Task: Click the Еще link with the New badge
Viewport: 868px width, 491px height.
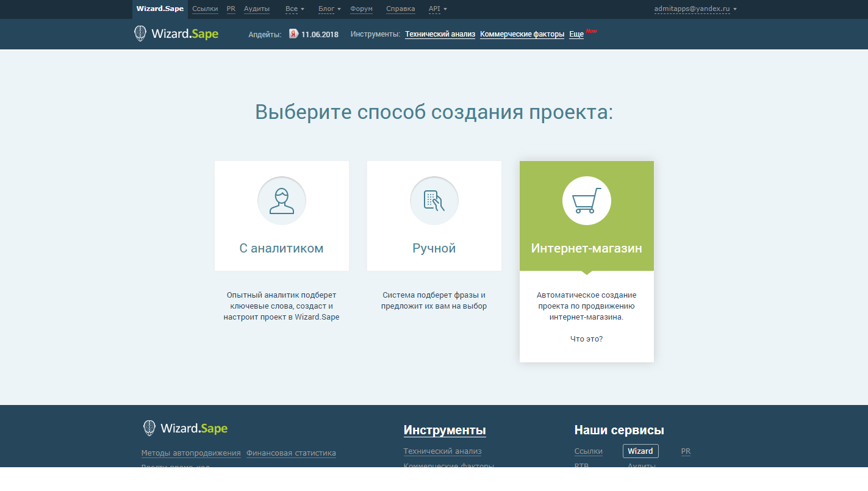Action: pyautogui.click(x=576, y=34)
